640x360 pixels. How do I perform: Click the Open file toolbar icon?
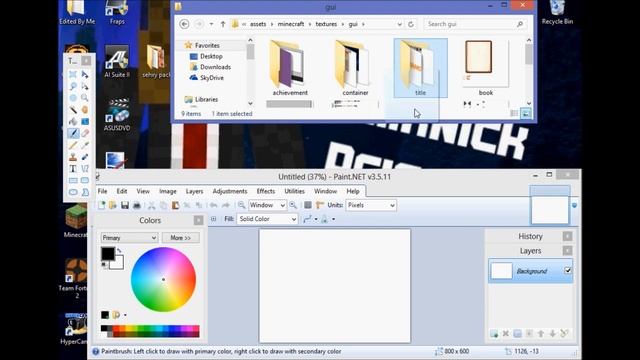tap(113, 205)
